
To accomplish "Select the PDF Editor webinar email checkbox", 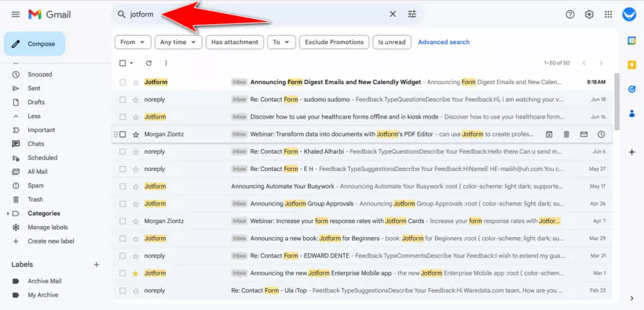I will [x=123, y=135].
